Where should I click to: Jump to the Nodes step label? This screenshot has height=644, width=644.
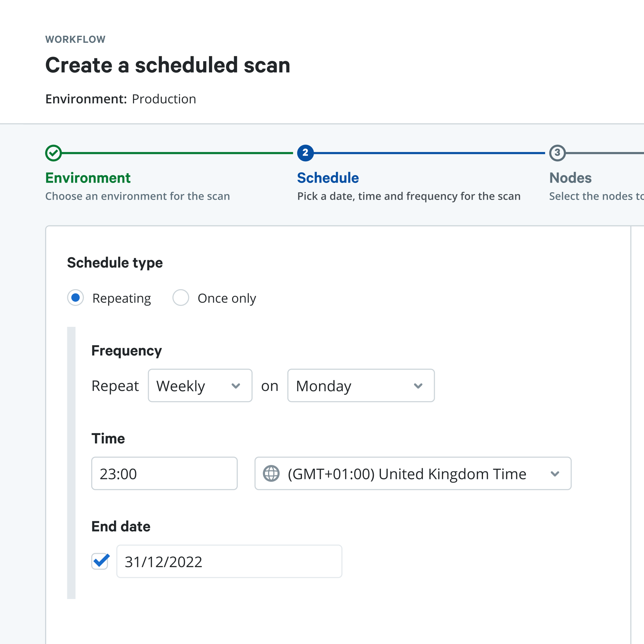570,178
